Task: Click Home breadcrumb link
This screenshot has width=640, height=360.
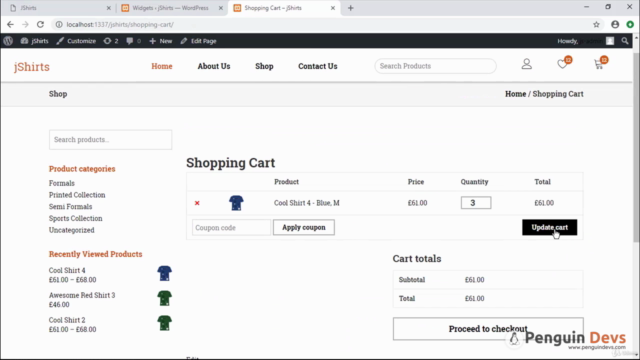Action: pos(516,94)
